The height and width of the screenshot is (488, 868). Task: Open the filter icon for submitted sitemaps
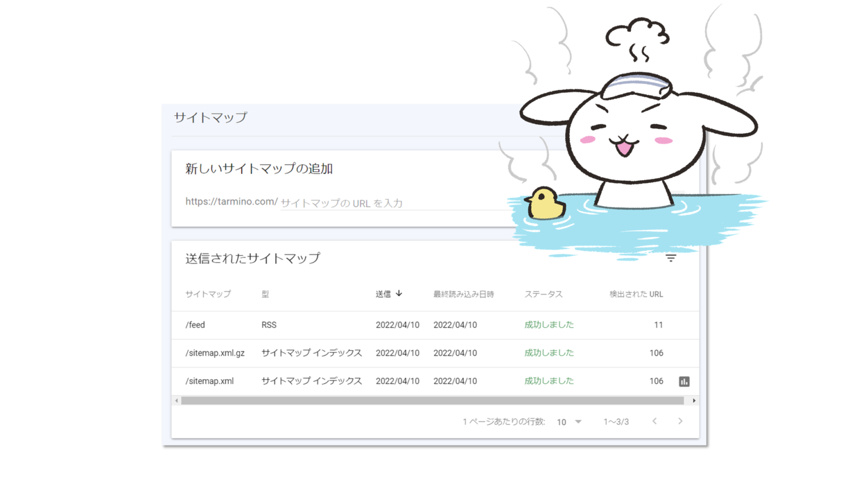pyautogui.click(x=671, y=258)
